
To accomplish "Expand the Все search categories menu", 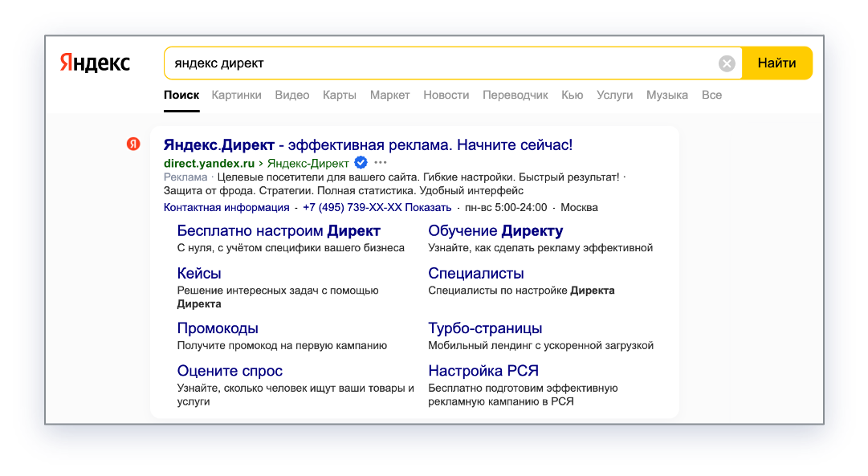I will click(711, 95).
